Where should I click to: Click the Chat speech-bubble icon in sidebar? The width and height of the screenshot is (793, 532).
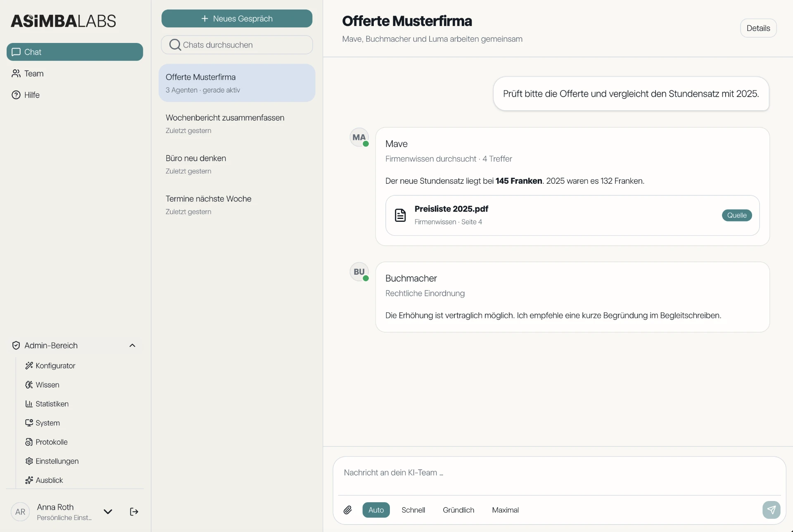16,52
